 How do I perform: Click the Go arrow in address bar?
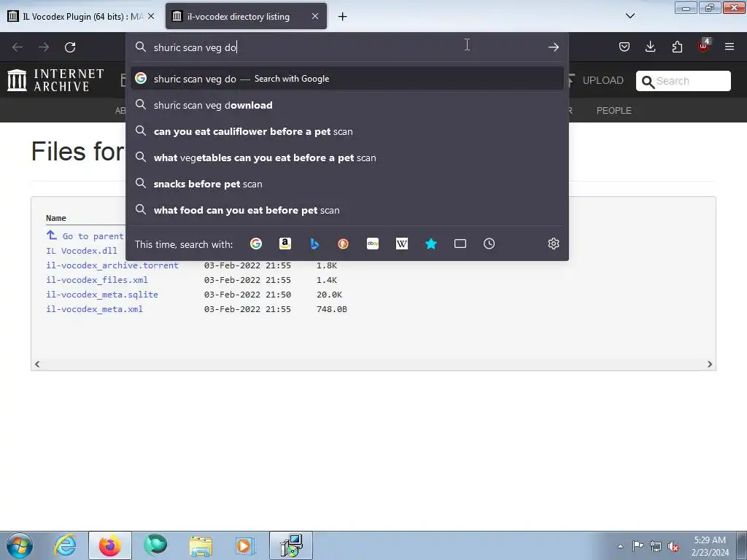click(x=553, y=47)
